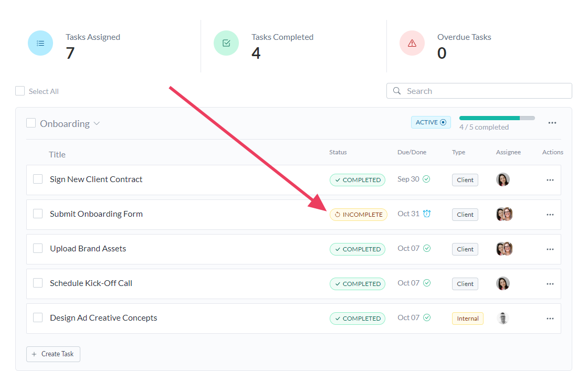Click the alarm clock icon beside Oct 31
This screenshot has width=588, height=371.
(x=427, y=214)
